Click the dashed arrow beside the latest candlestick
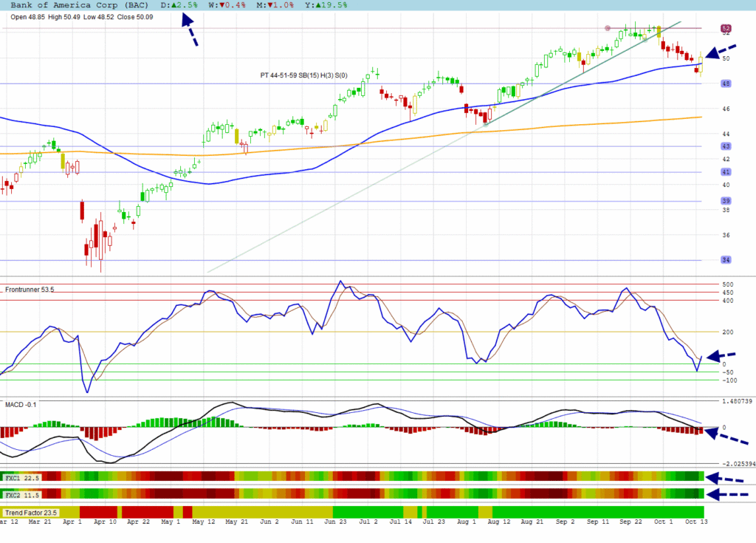 721,51
